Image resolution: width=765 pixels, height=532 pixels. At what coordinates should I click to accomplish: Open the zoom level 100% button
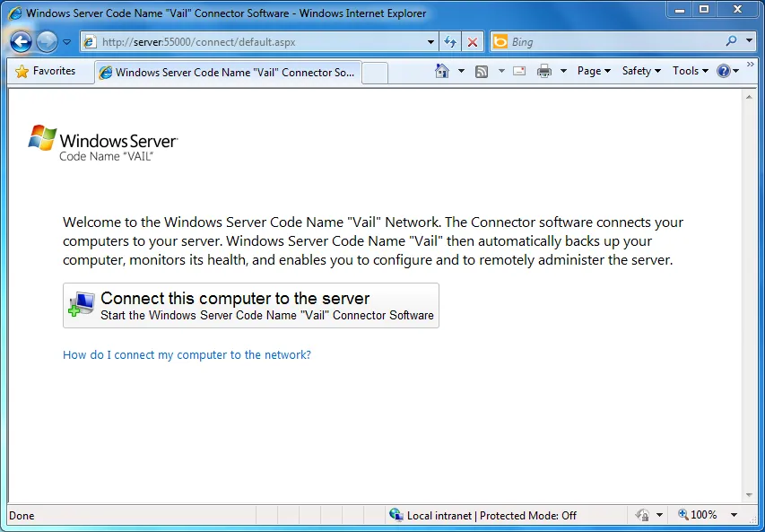pyautogui.click(x=698, y=515)
